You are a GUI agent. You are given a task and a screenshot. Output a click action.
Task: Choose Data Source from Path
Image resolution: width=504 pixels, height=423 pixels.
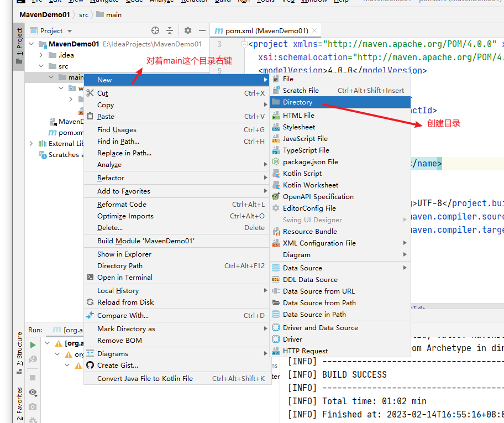(340, 302)
